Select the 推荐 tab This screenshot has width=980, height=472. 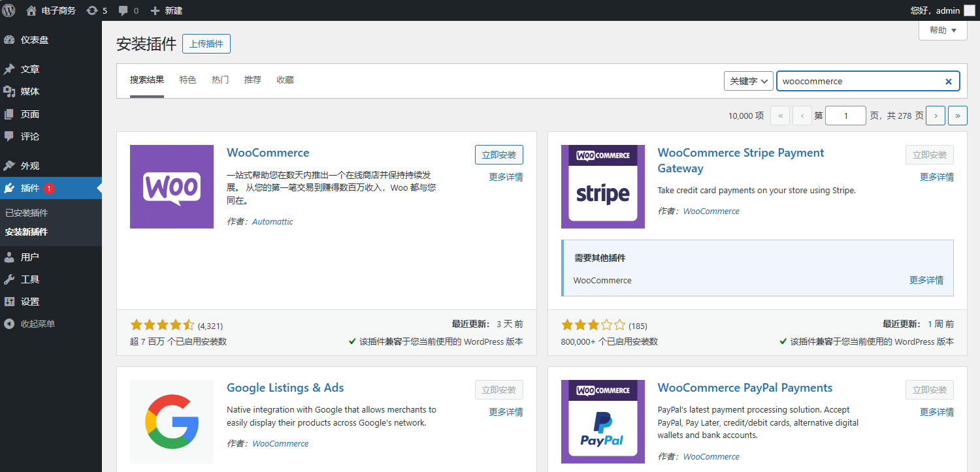click(x=253, y=80)
